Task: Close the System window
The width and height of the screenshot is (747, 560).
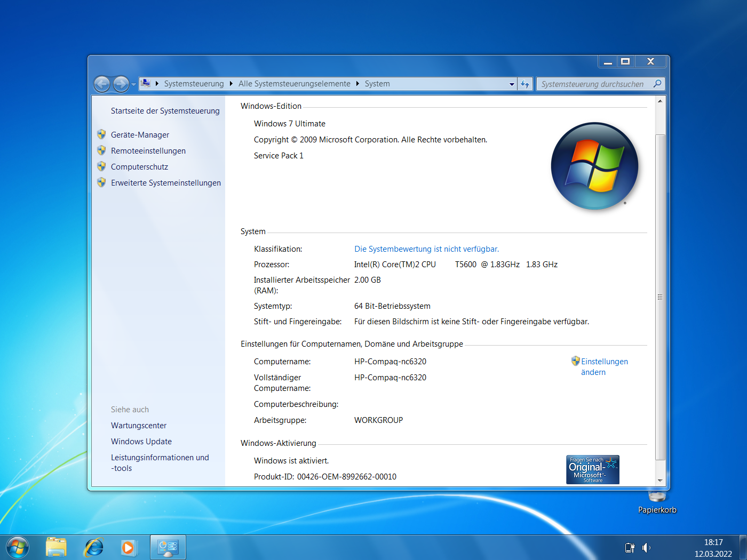Action: point(650,61)
